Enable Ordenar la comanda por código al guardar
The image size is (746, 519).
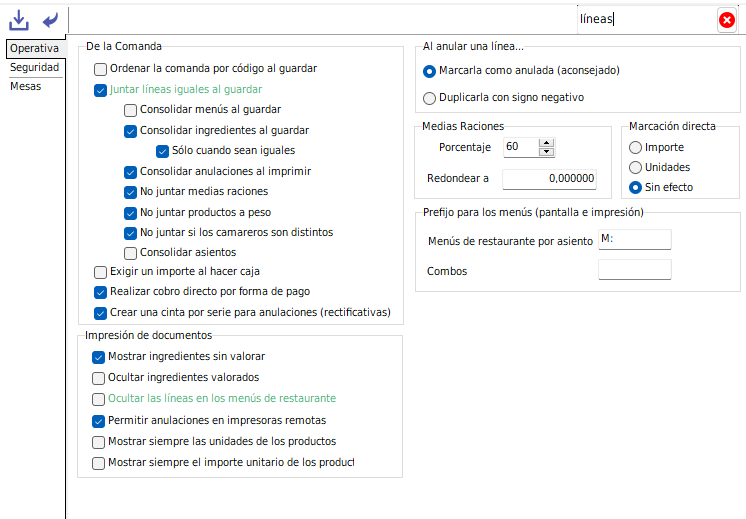click(x=100, y=69)
